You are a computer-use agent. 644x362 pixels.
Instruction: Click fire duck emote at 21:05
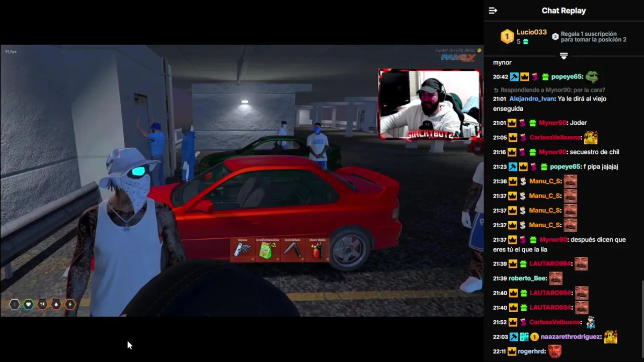pos(590,137)
